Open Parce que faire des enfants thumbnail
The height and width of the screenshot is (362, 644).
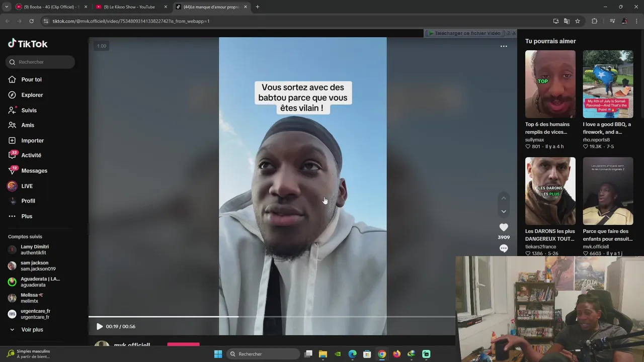coord(608,191)
